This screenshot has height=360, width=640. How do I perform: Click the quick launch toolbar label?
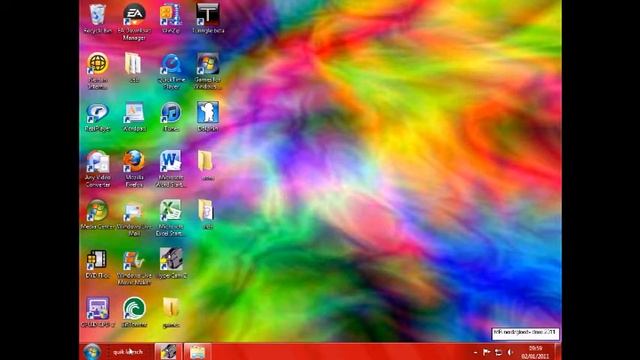click(x=128, y=352)
